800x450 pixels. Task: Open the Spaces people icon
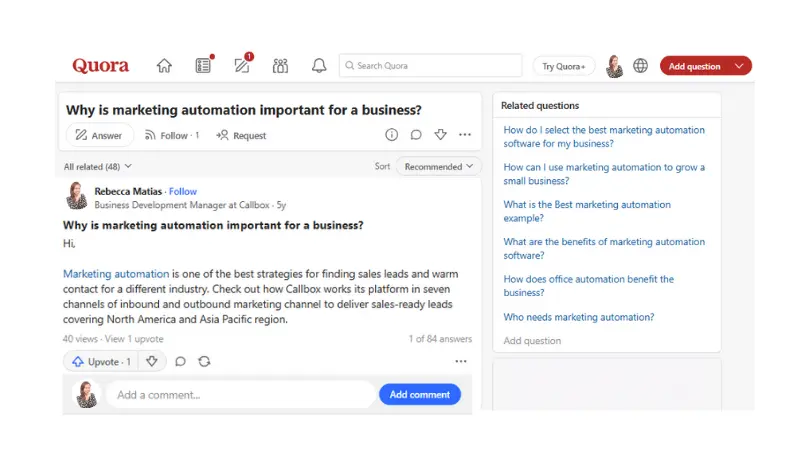[x=280, y=66]
